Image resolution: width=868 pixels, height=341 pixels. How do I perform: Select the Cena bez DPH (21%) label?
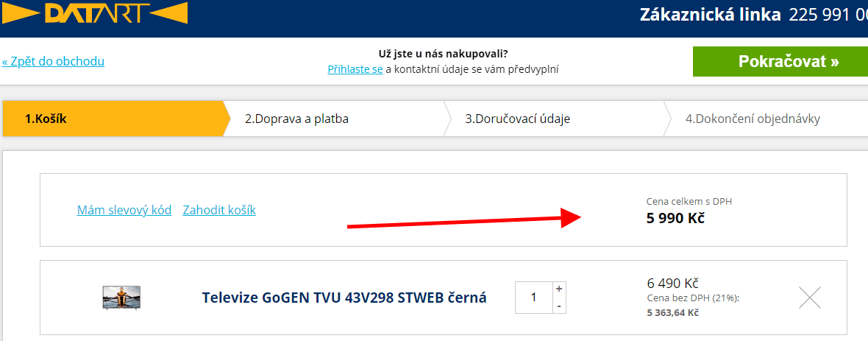[x=693, y=298]
